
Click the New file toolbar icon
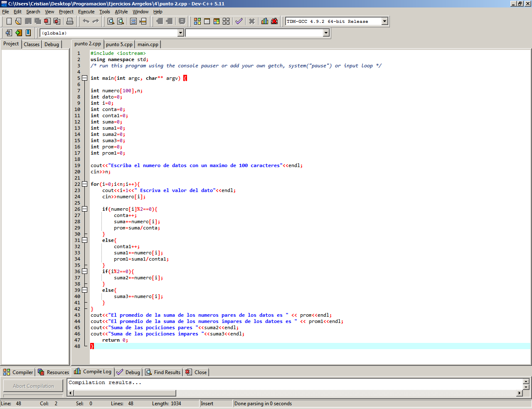pos(9,21)
